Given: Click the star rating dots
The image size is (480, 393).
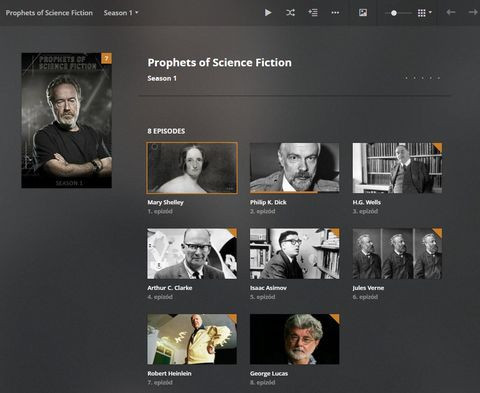Looking at the screenshot, I should (422, 78).
